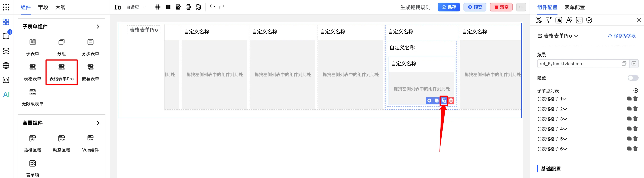
Task: Toggle the 隐藏 switch
Action: [x=633, y=78]
